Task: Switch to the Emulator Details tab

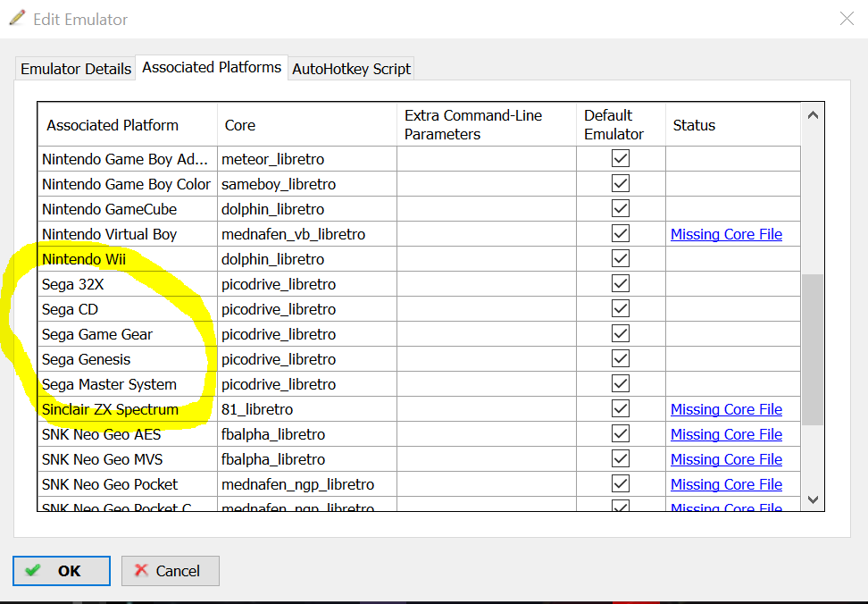Action: 75,69
